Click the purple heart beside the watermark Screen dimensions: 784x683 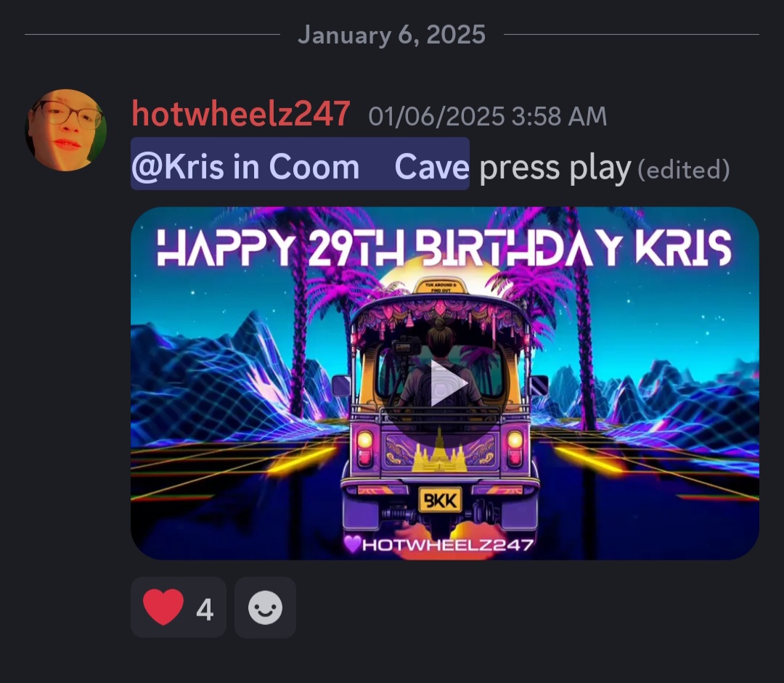[353, 544]
